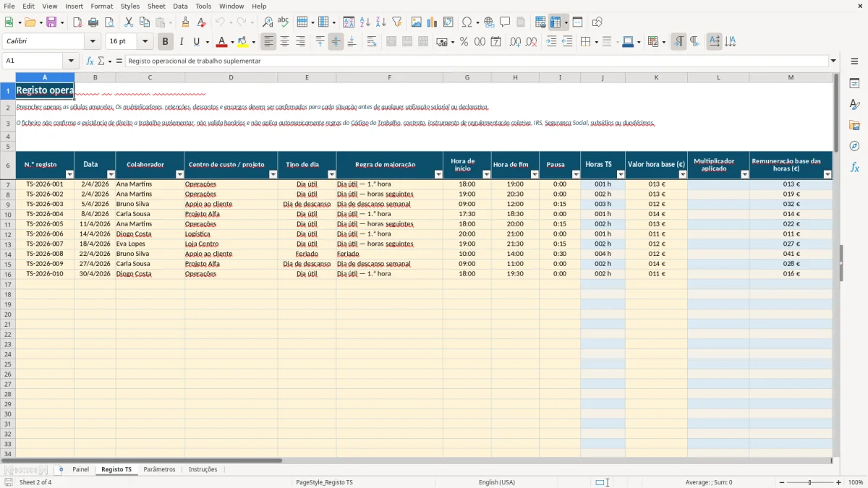Screen dimensions: 868x488
Task: Insert a pivot table
Action: [448, 22]
